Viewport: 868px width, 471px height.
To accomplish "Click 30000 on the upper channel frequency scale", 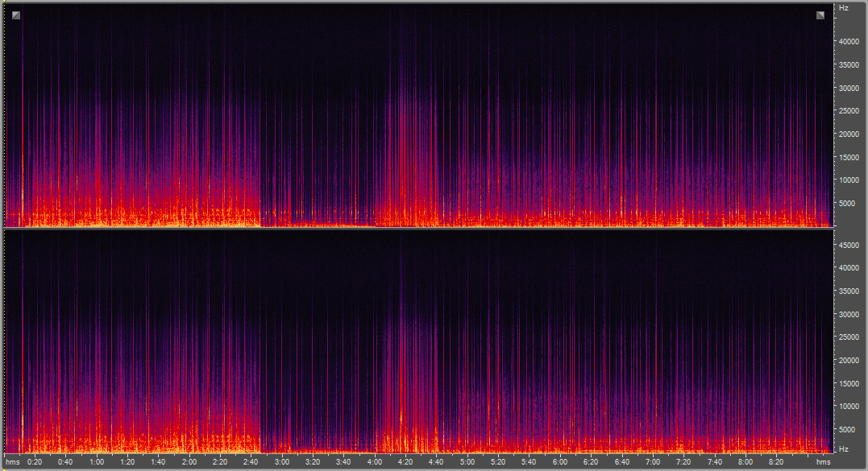I will click(x=849, y=89).
